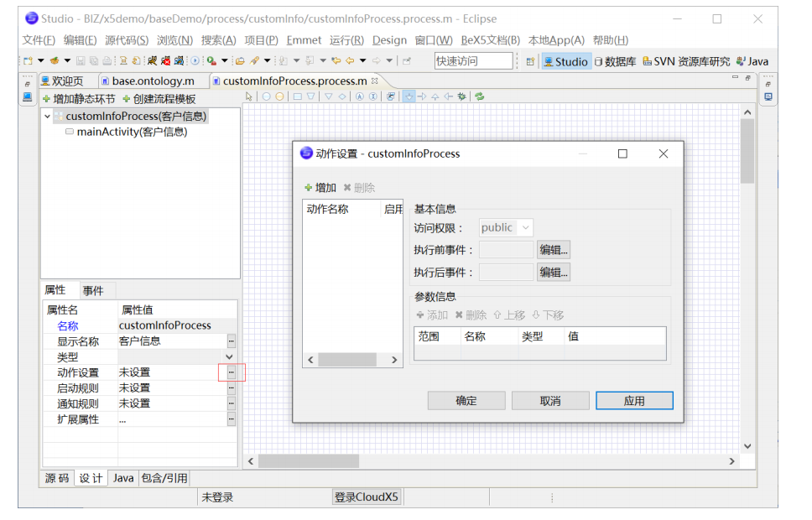Open the 类型 property value dropdown
Screen dimensions: 812x520
coord(228,356)
